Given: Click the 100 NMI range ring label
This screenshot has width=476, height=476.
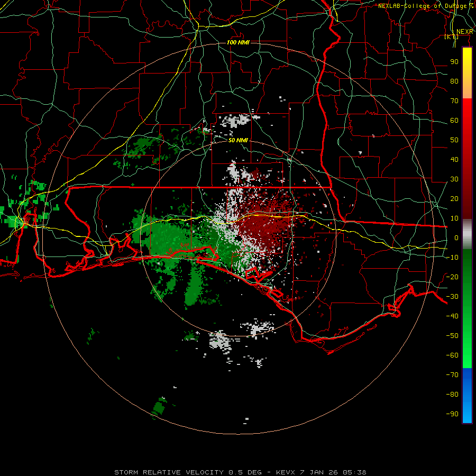Looking at the screenshot, I should [x=238, y=42].
